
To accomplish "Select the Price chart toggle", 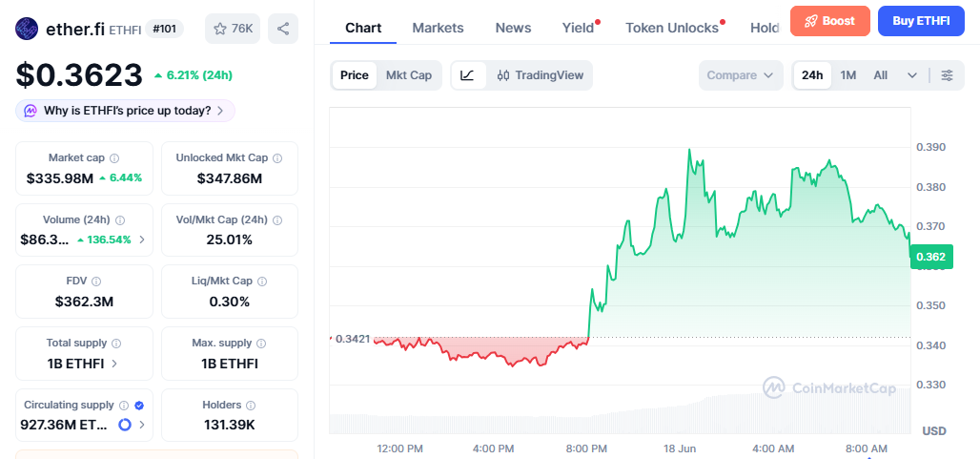I will [x=355, y=75].
